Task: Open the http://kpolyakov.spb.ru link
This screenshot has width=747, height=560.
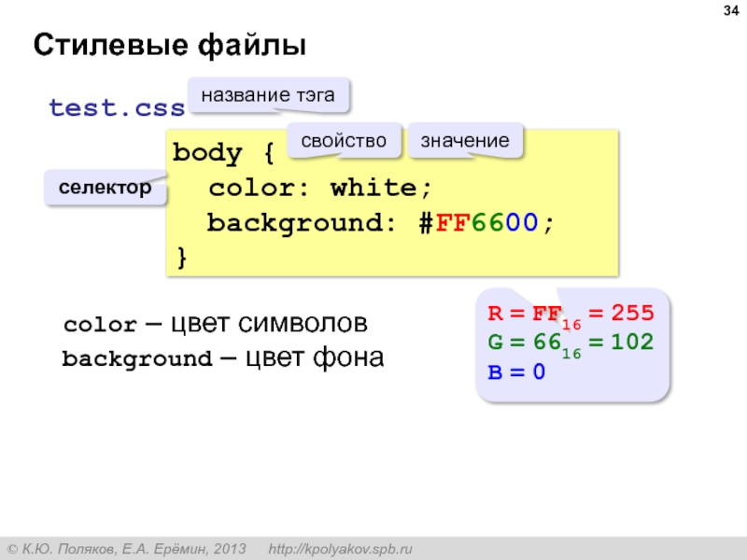Action: click(340, 549)
